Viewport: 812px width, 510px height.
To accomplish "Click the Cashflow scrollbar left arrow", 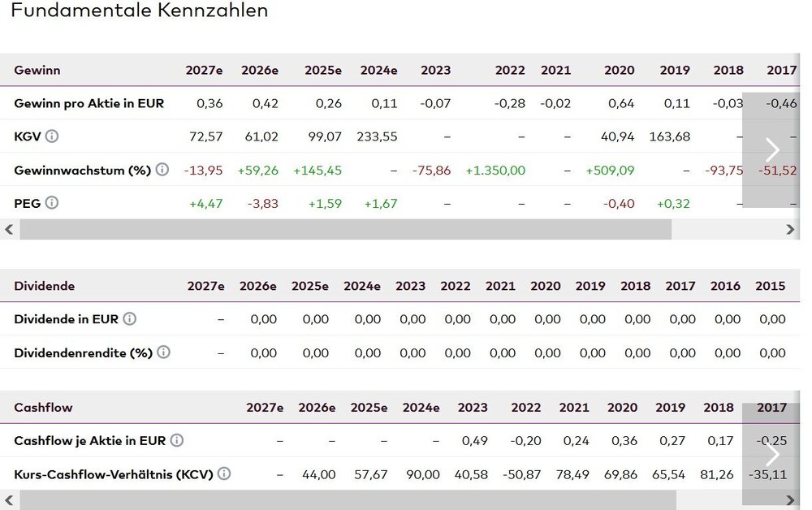I will (9, 499).
